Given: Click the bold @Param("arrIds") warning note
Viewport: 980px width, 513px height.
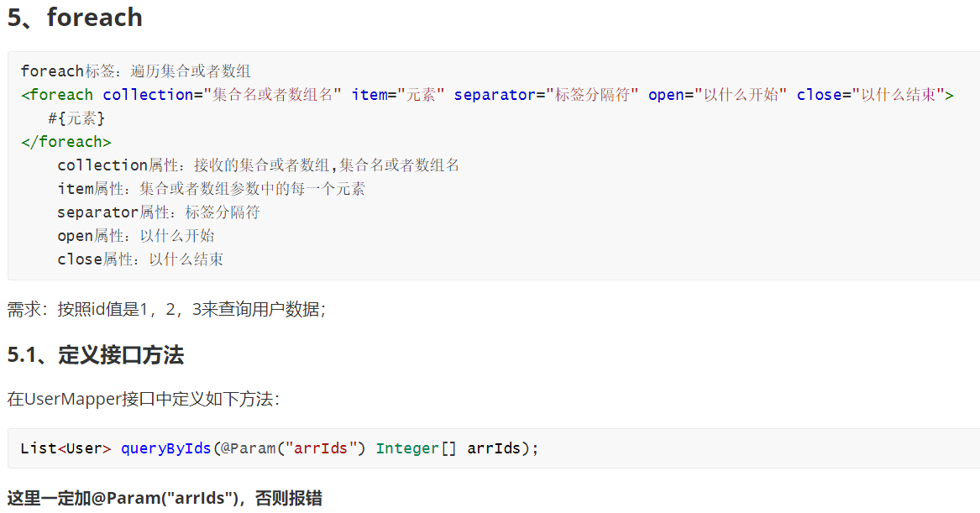Looking at the screenshot, I should [x=165, y=498].
